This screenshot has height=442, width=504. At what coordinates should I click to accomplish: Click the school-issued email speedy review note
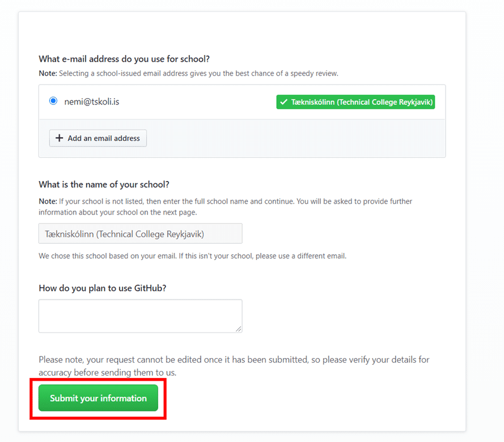click(198, 73)
